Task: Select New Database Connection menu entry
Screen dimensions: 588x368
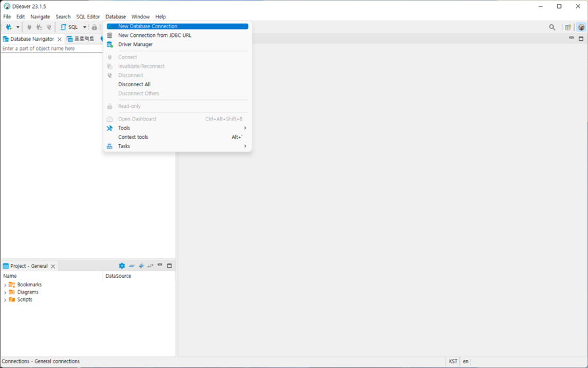Action: point(148,26)
